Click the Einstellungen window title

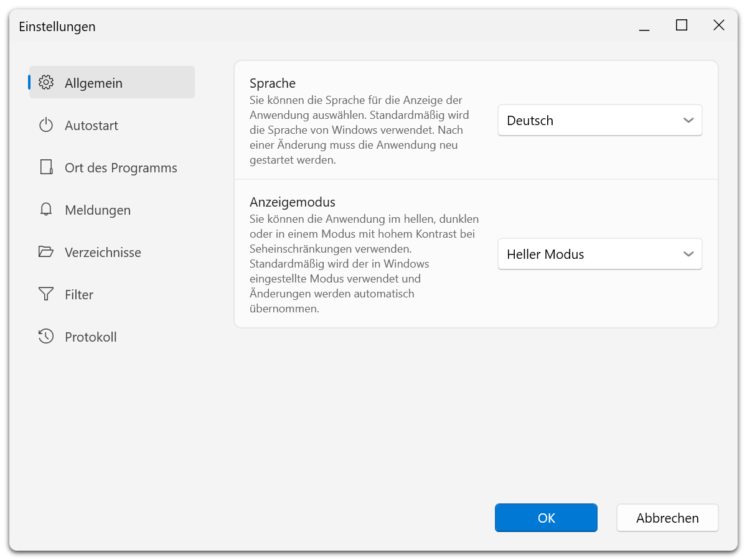pos(57,26)
